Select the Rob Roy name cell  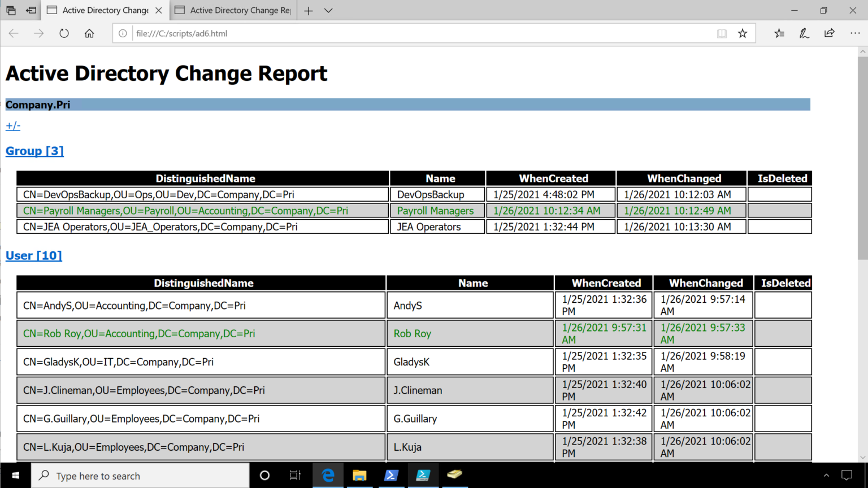tap(470, 334)
